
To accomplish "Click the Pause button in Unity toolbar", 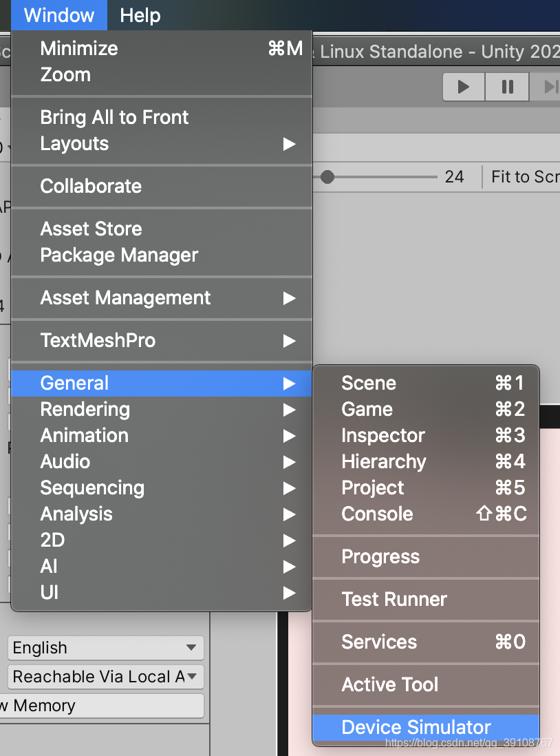I will [507, 87].
